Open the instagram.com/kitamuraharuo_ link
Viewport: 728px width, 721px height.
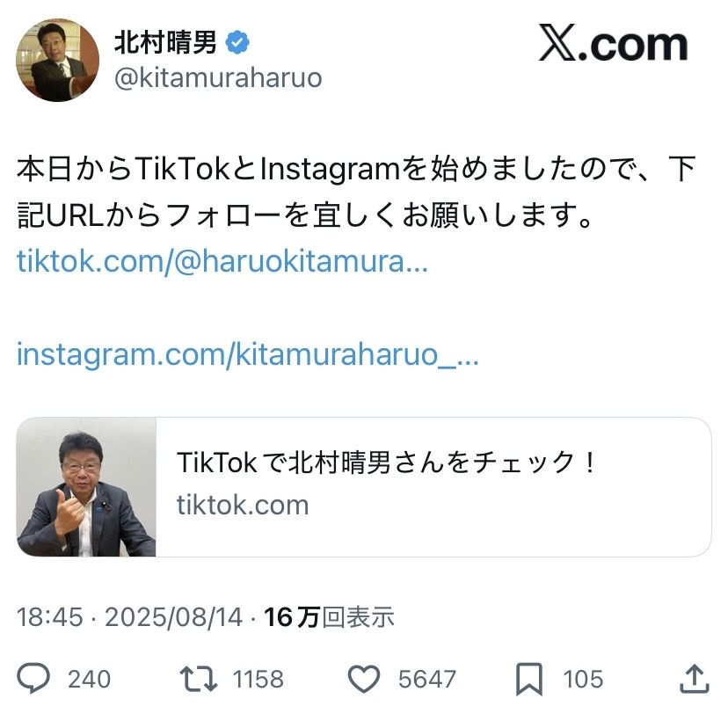click(247, 354)
